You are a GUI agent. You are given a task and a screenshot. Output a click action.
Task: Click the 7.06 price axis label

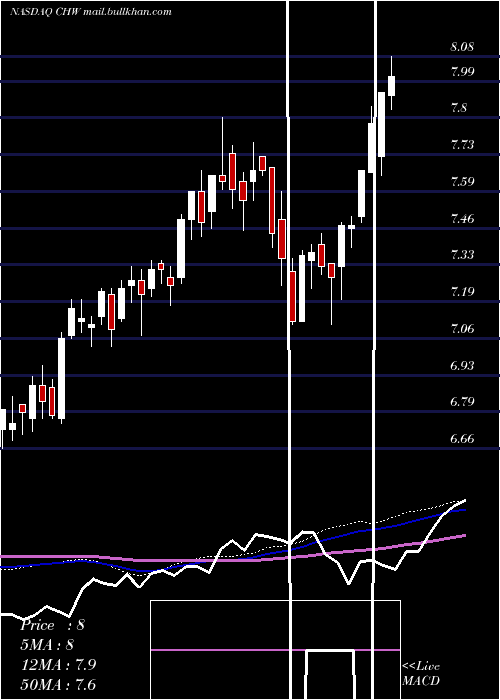(462, 329)
